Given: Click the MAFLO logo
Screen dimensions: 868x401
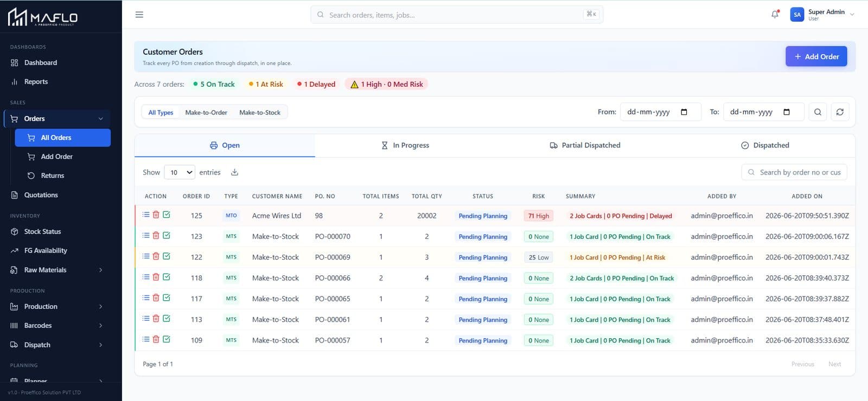Looking at the screenshot, I should 43,17.
